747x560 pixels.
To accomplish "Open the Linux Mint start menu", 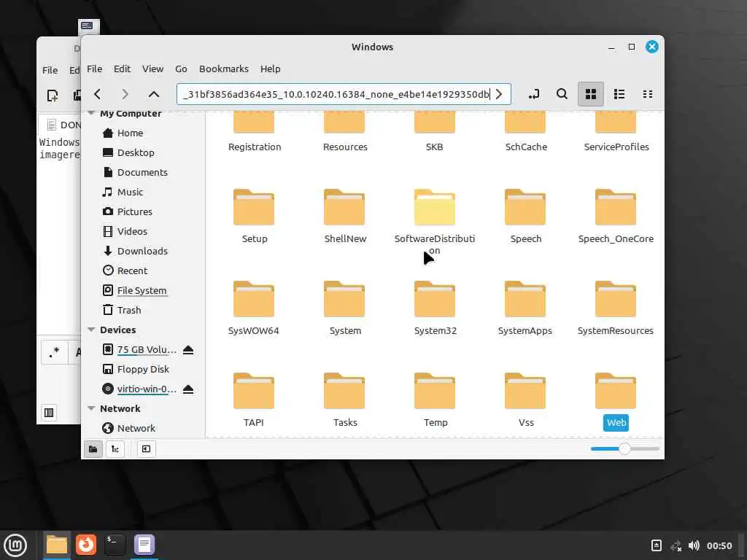I will [16, 545].
